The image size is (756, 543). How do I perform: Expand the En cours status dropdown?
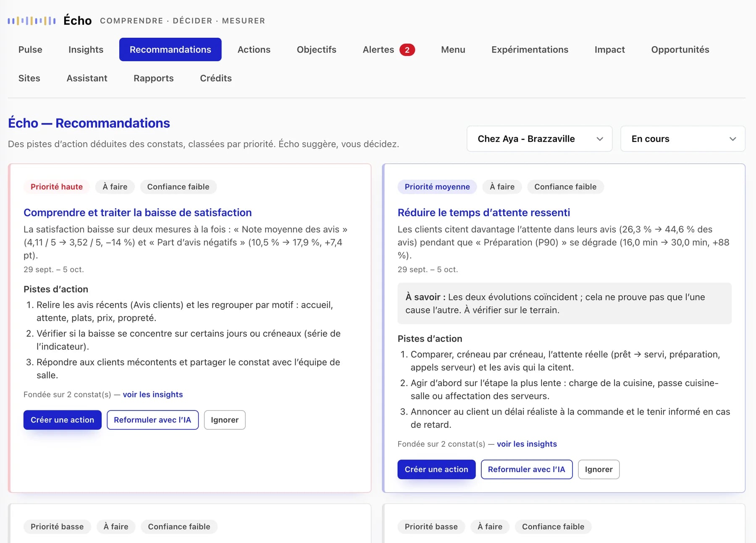(682, 139)
